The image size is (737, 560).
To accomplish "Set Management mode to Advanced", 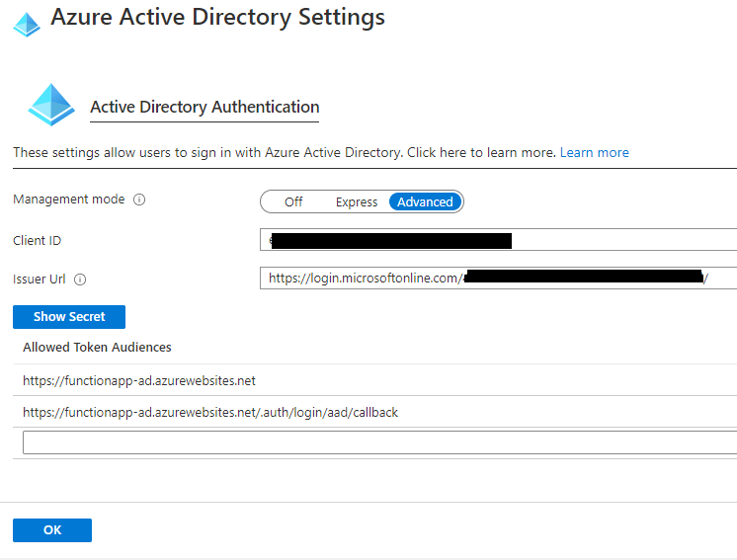I will tap(425, 201).
